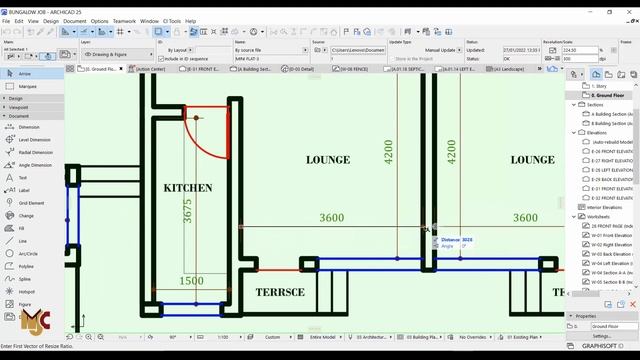Open the Layout Book icon in Navigator
Screen dimensions: 640x360
(621, 74)
